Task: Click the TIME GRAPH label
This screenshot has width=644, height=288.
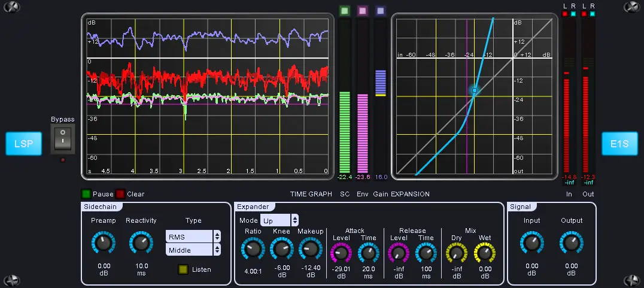Action: 311,194
